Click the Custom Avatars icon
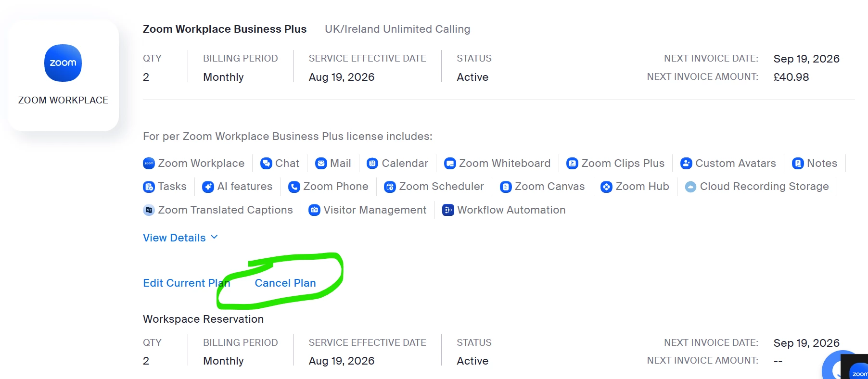Viewport: 868px width, 379px height. (686, 164)
